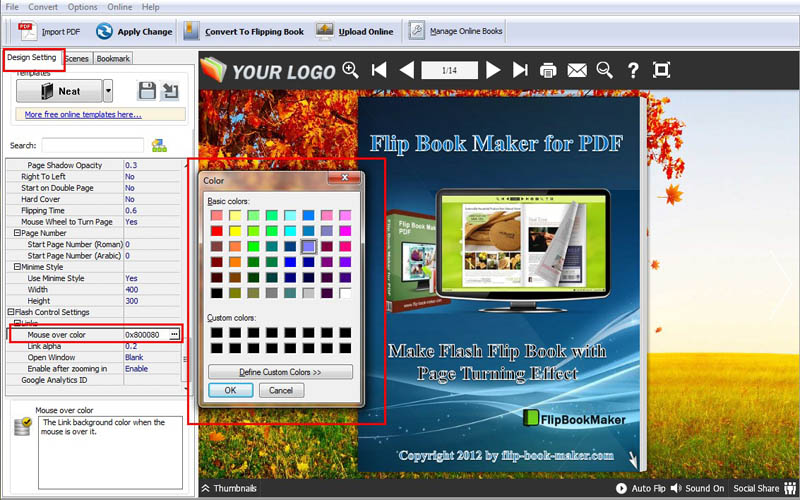Click the search magnifier icon in viewer
This screenshot has height=500, width=800.
point(605,70)
